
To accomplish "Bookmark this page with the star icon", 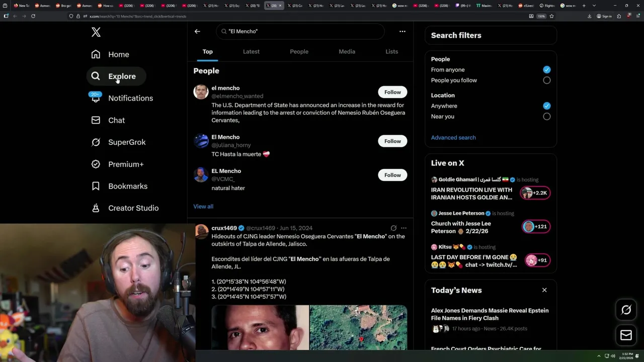I will (x=552, y=16).
